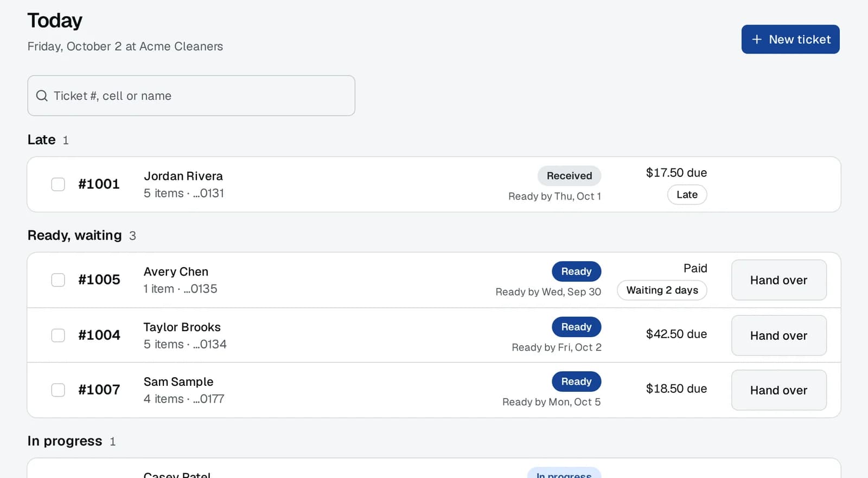Screen dimensions: 868x478
Task: Click customer name Sam Sample
Action: [x=178, y=382]
